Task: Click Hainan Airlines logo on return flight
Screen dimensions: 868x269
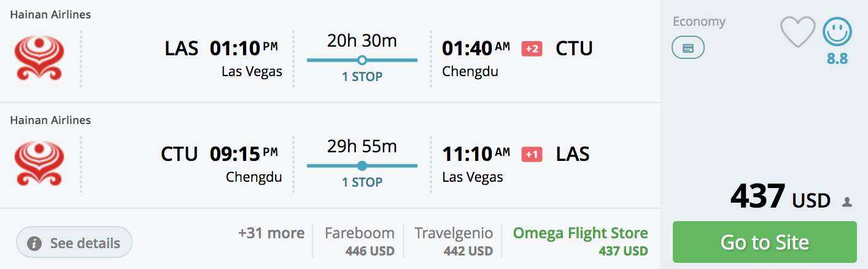Action: 39,163
